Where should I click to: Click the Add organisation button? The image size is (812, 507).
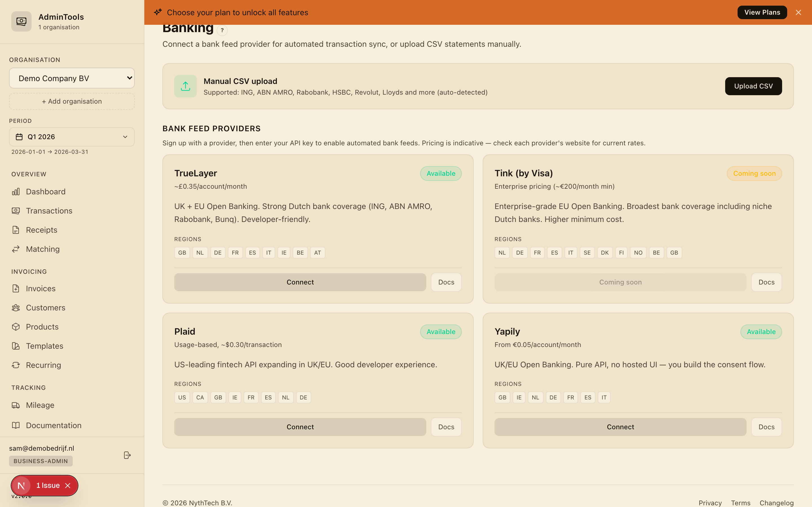click(x=72, y=101)
